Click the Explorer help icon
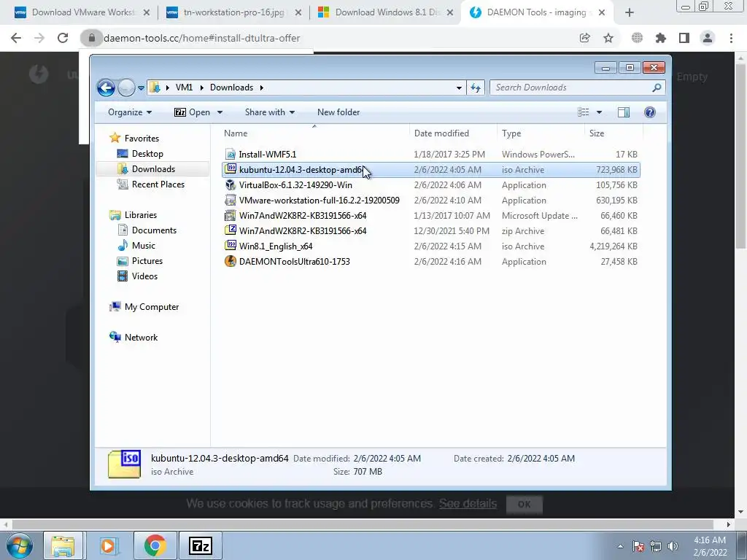Image resolution: width=747 pixels, height=560 pixels. (x=650, y=112)
